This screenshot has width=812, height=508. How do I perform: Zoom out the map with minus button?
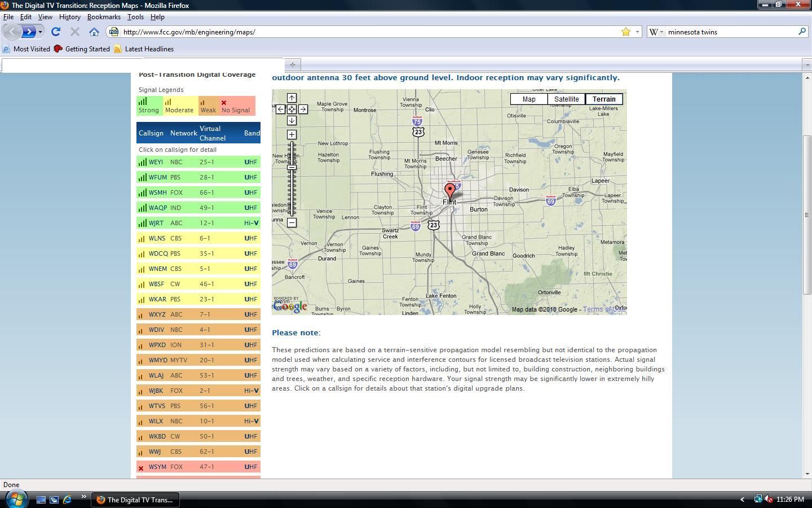pos(292,222)
